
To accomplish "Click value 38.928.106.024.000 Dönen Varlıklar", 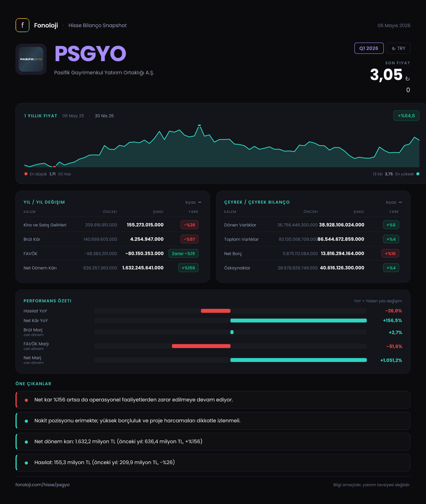I will point(341,225).
